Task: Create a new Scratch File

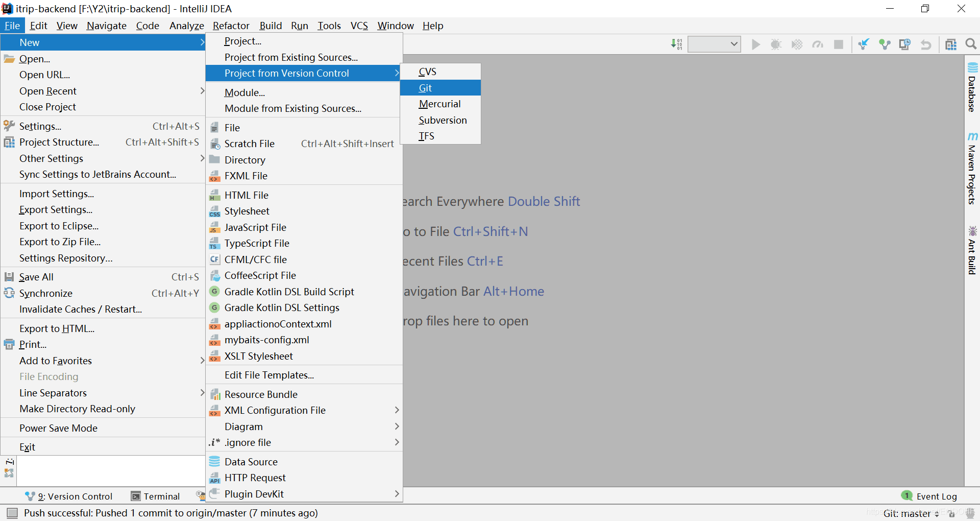Action: click(x=304, y=144)
